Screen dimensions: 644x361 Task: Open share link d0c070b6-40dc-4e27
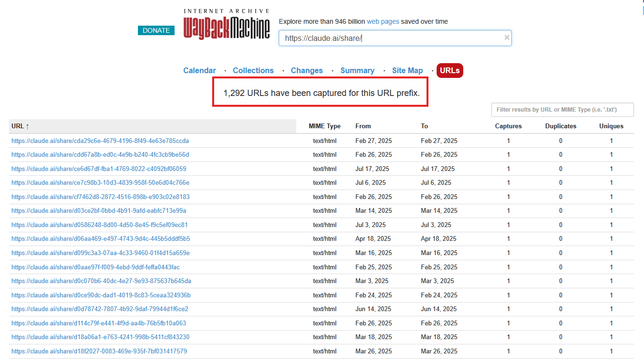(x=101, y=281)
